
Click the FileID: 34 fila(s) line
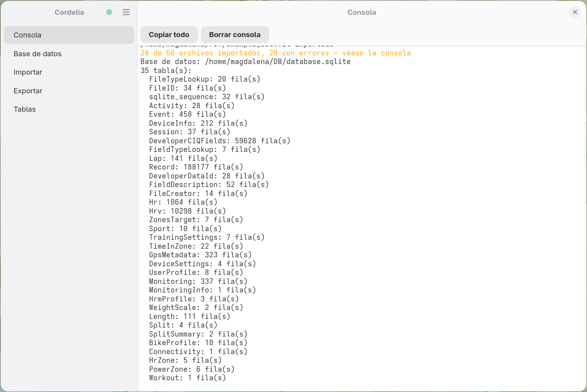click(x=187, y=88)
